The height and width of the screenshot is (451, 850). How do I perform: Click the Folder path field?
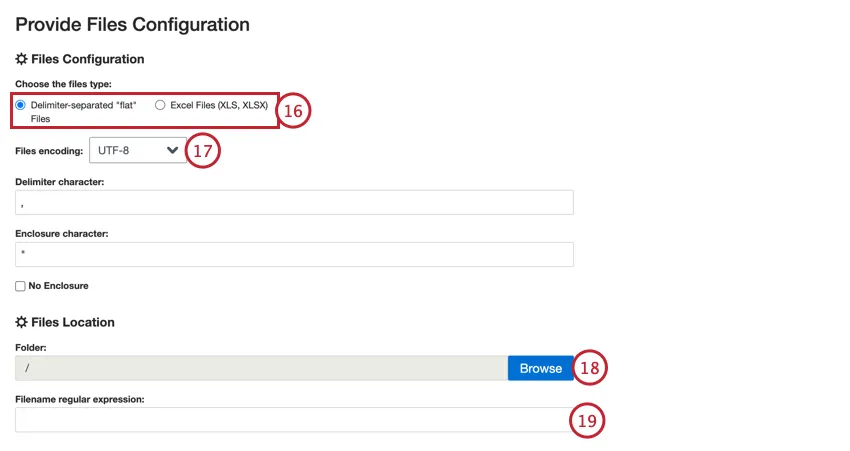[x=261, y=368]
